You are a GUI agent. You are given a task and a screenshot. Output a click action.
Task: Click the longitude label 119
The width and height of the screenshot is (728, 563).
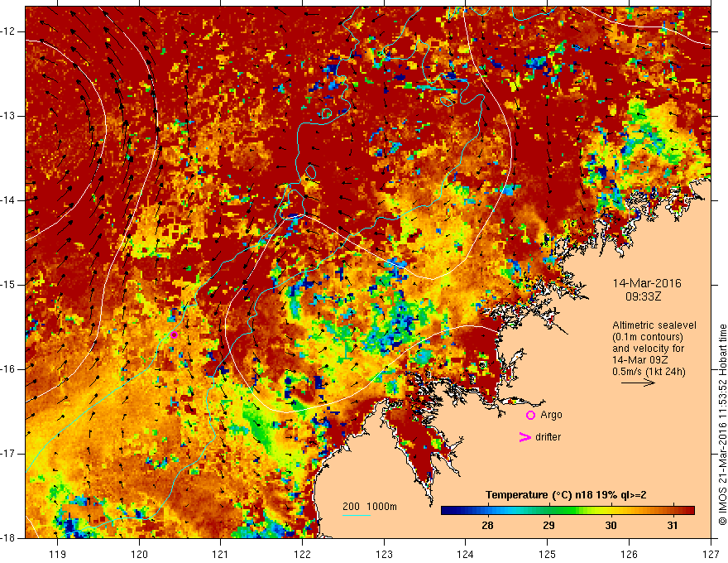point(58,555)
